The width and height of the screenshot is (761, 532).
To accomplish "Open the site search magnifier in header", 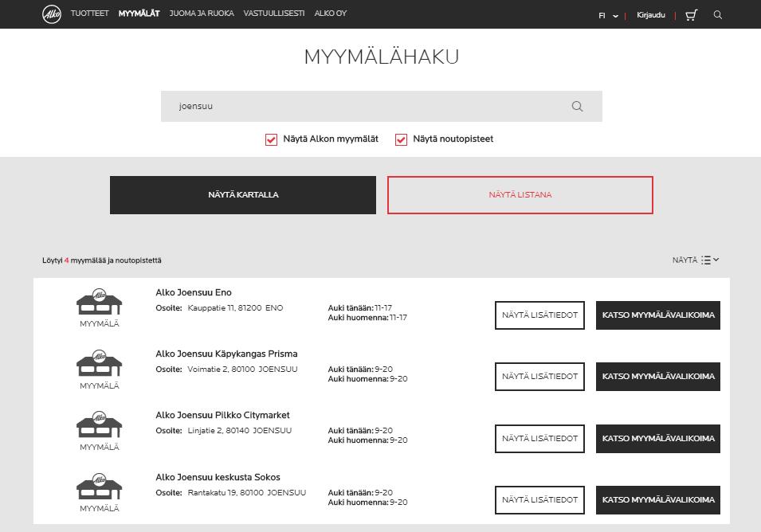I will pyautogui.click(x=718, y=15).
